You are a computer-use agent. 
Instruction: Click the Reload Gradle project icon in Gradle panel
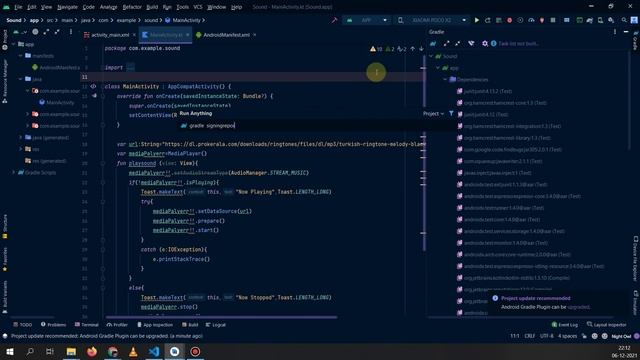[433, 43]
